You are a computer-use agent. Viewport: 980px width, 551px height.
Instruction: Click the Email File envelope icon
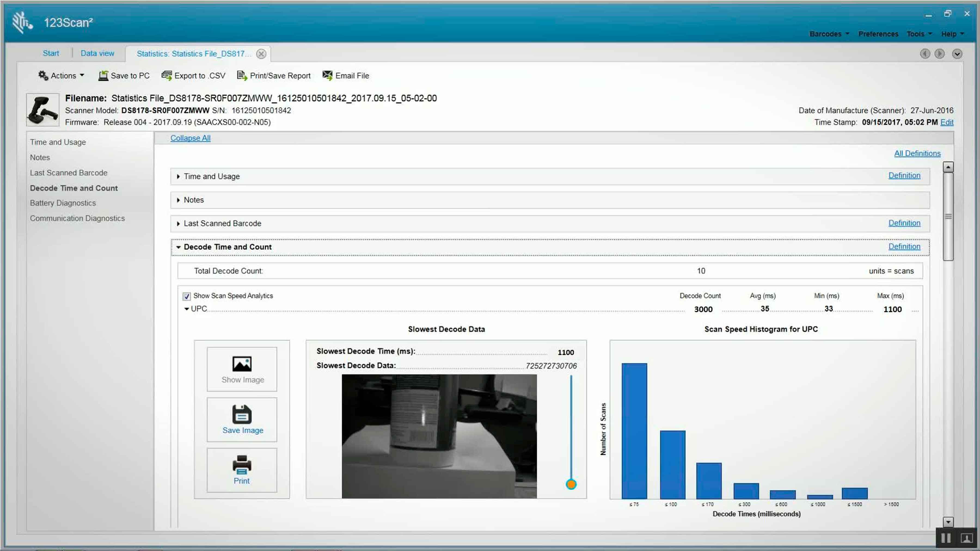pyautogui.click(x=327, y=75)
